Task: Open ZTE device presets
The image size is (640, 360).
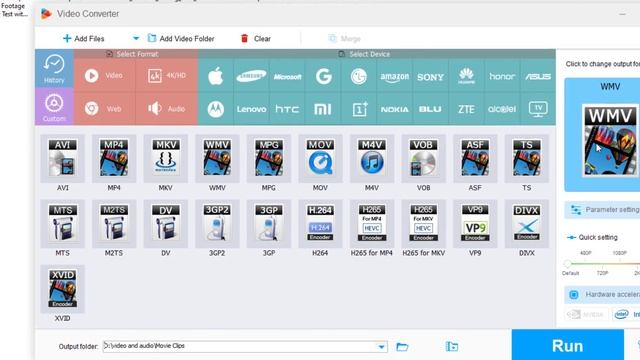Action: click(x=466, y=109)
